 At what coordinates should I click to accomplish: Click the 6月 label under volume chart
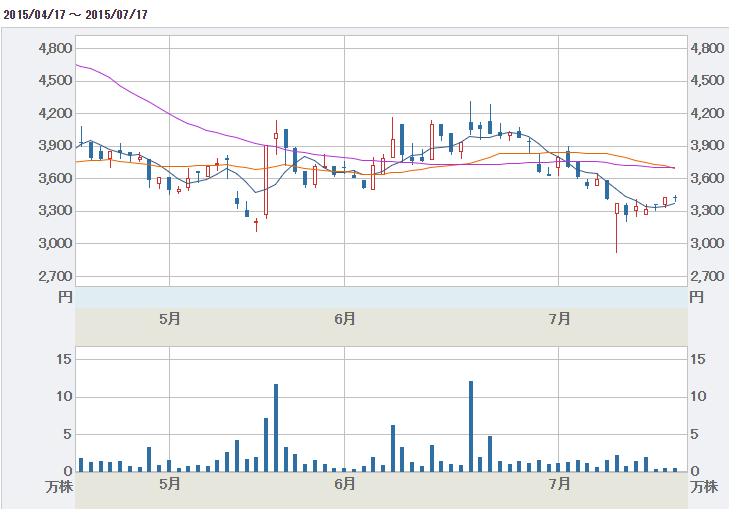345,484
